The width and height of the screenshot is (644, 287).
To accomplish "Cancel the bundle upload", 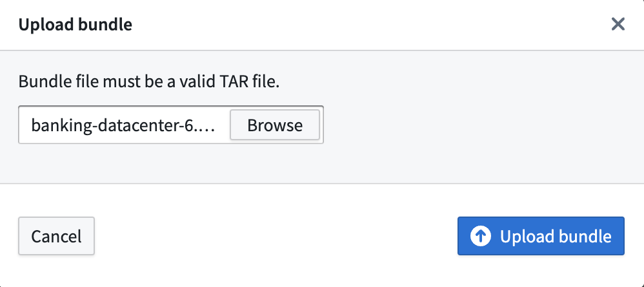I will click(x=56, y=236).
